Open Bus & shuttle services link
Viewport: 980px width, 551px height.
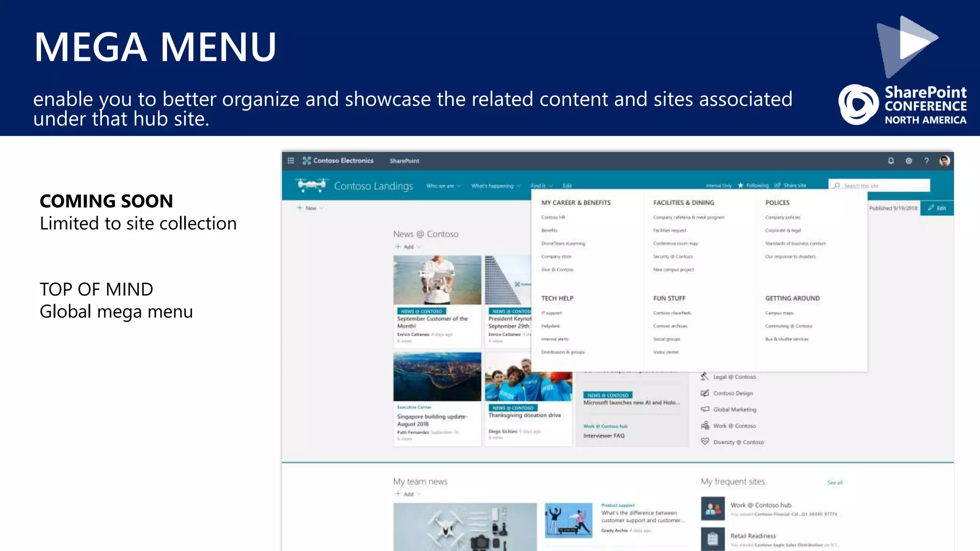(787, 339)
